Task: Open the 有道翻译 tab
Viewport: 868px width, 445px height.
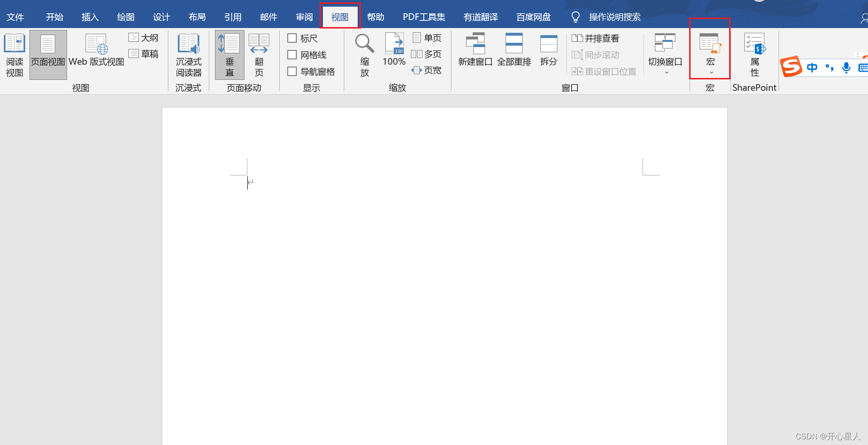Action: click(481, 17)
